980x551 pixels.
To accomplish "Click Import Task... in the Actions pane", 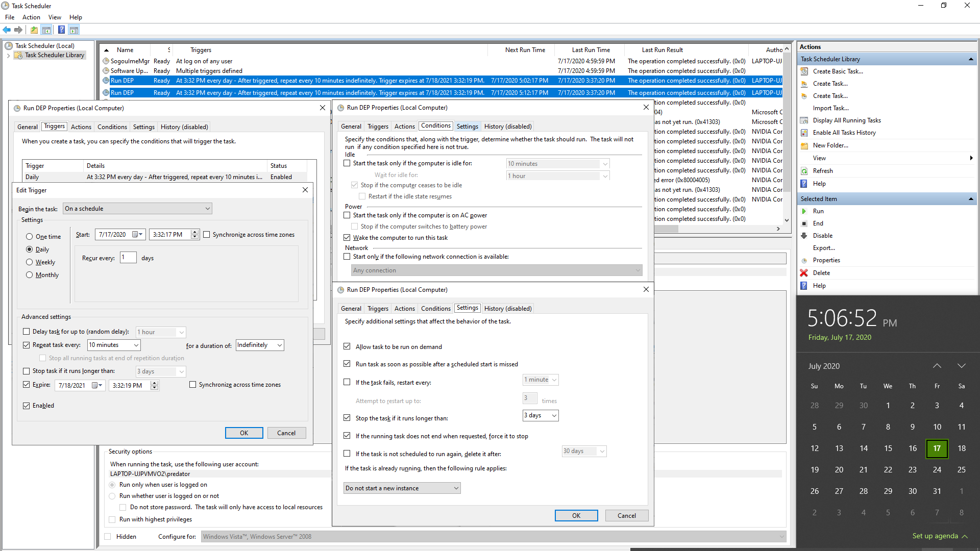I will 830,108.
